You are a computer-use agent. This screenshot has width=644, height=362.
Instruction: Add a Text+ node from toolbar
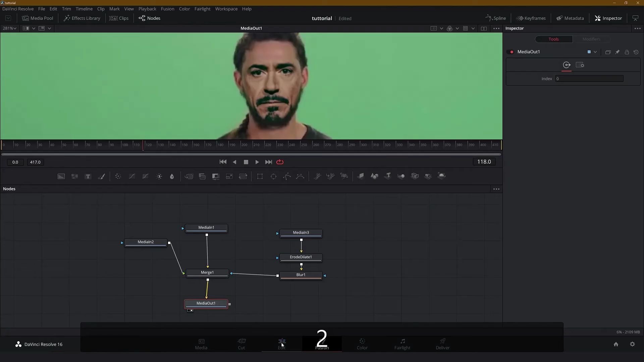(x=88, y=176)
